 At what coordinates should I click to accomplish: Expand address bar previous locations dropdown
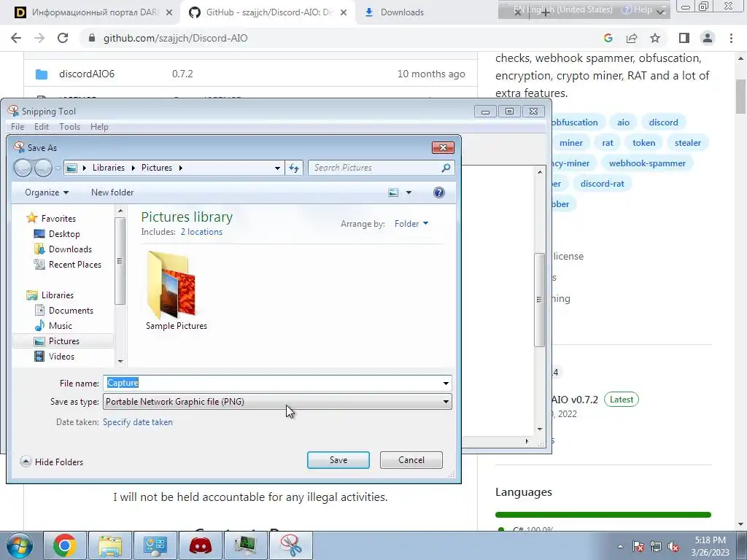[x=277, y=168]
